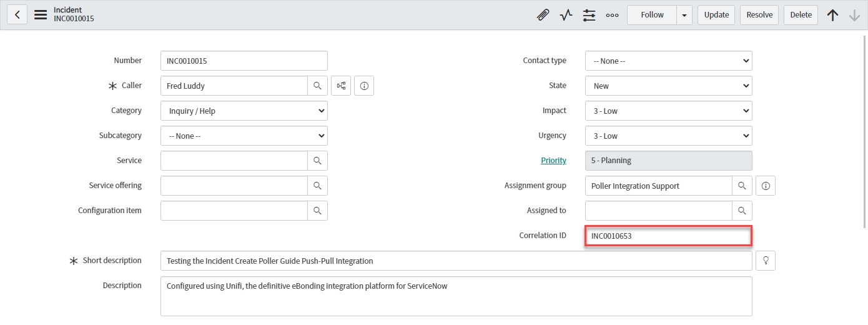The image size is (868, 325).
Task: Click the back arrow button
Action: coord(17,15)
